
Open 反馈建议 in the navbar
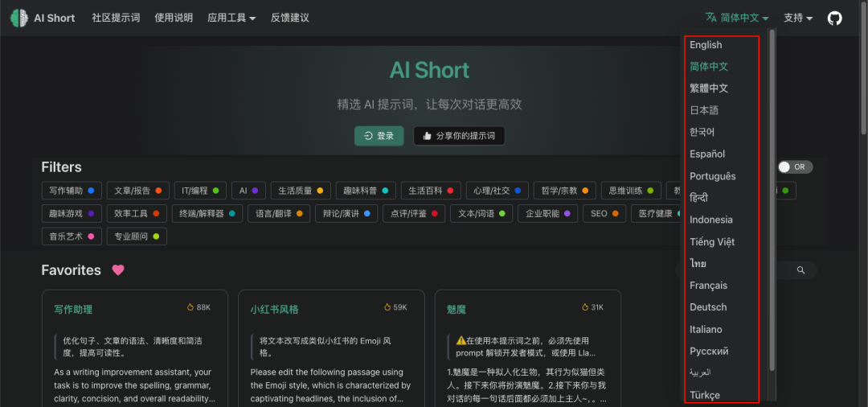290,18
